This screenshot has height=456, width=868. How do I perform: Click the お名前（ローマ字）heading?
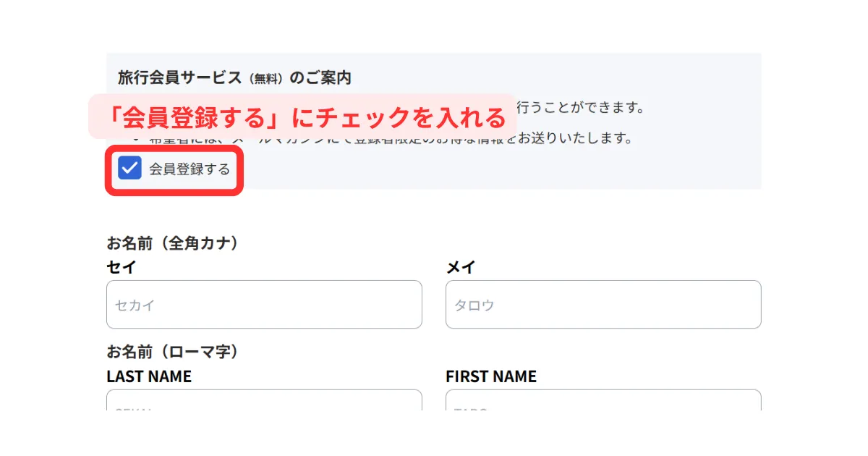[173, 352]
